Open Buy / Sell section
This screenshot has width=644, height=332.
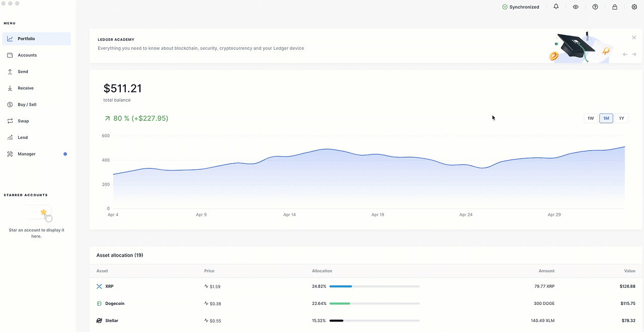tap(36, 105)
